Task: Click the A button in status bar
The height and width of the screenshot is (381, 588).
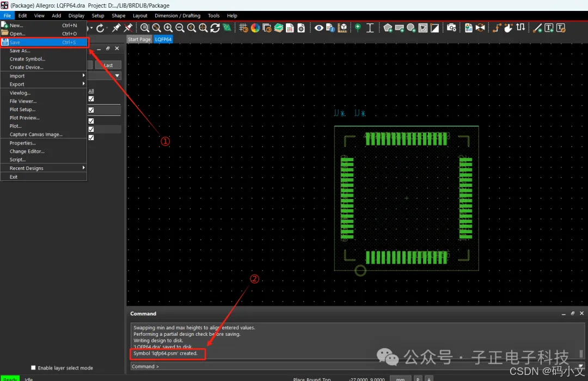Action: (x=429, y=378)
